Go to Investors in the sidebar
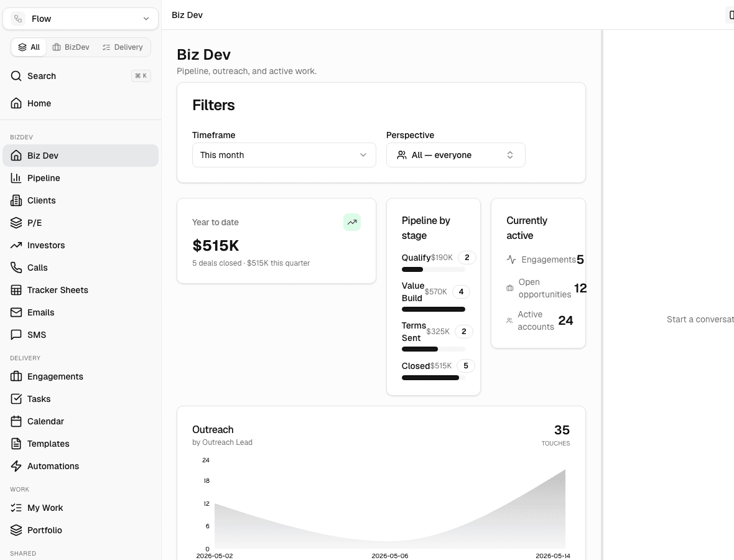This screenshot has width=734, height=560. click(80, 245)
